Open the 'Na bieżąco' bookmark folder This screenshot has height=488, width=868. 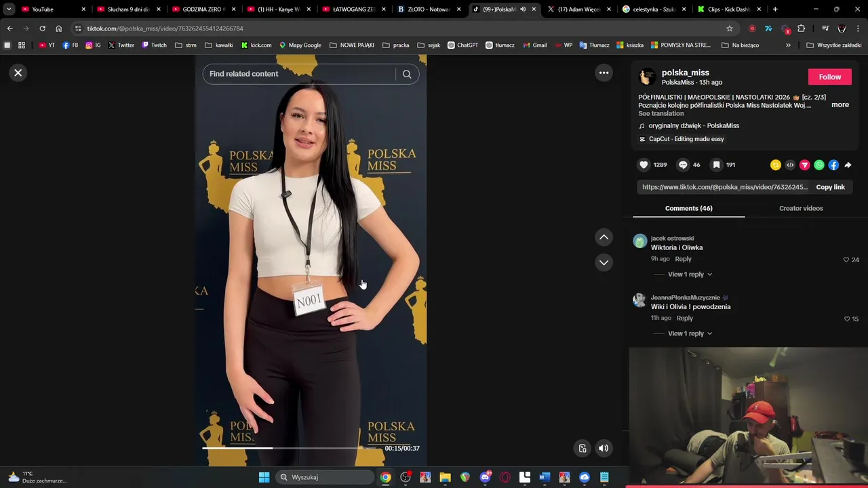tap(741, 45)
